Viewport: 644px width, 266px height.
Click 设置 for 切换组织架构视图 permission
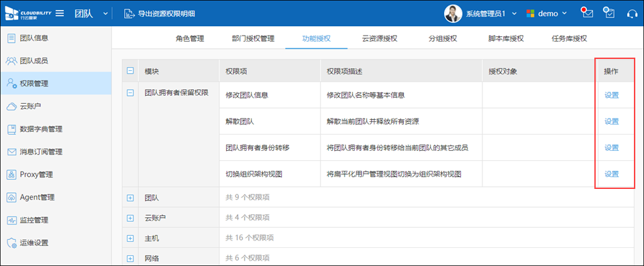(x=612, y=174)
